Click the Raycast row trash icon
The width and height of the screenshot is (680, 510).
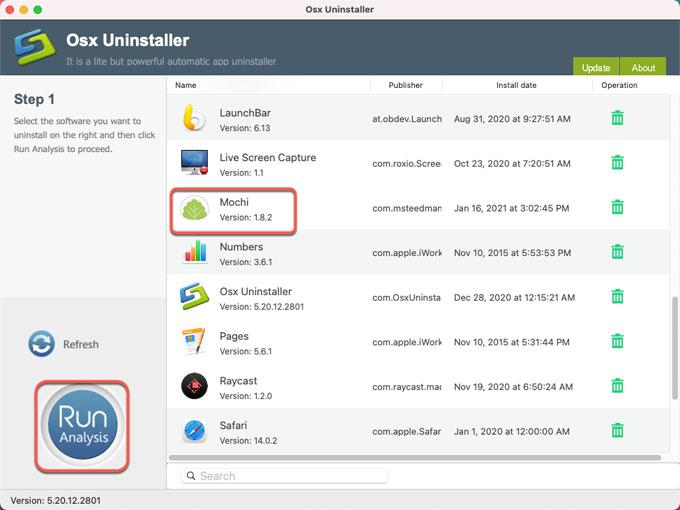click(x=617, y=386)
